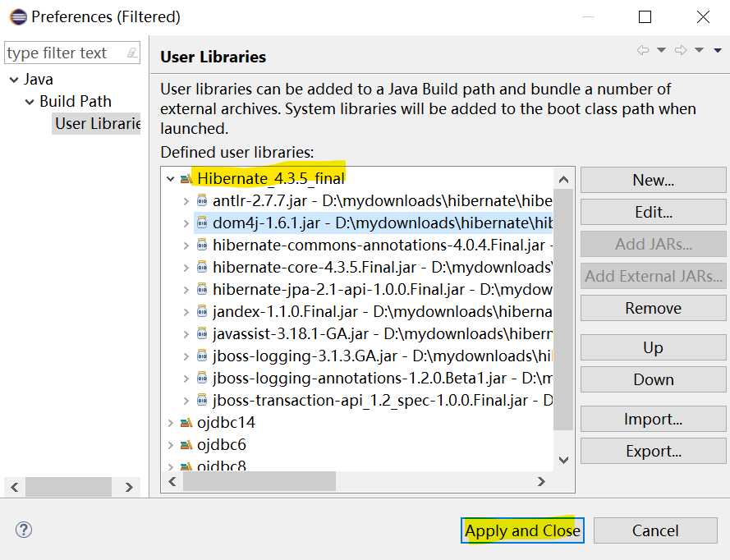This screenshot has width=730, height=560.
Task: Click the ojdbc6 library icon
Action: coord(186,445)
